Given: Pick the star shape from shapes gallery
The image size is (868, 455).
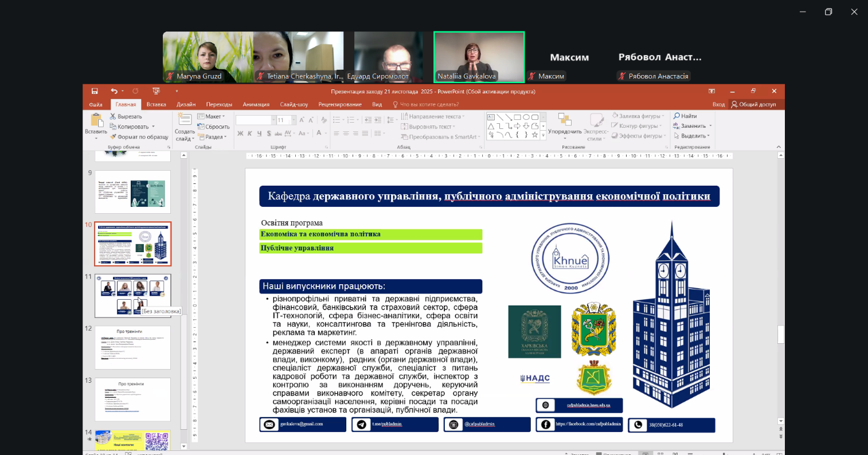Looking at the screenshot, I should pyautogui.click(x=535, y=135).
